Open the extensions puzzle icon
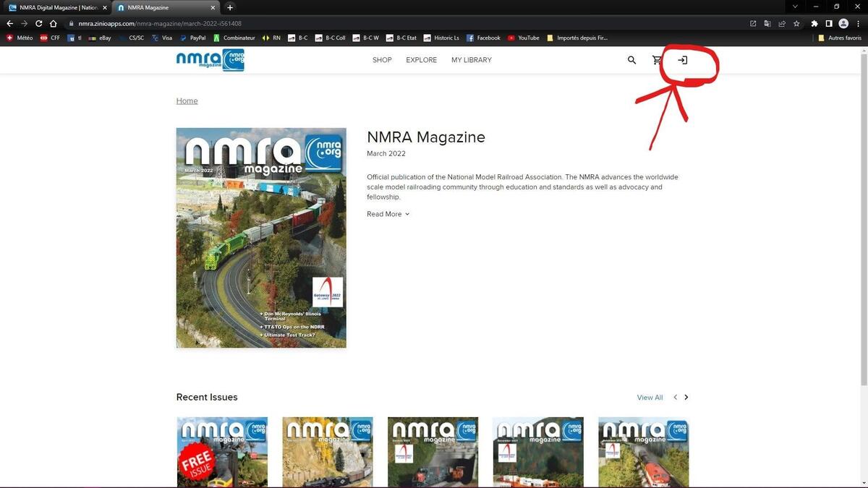 pos(814,23)
